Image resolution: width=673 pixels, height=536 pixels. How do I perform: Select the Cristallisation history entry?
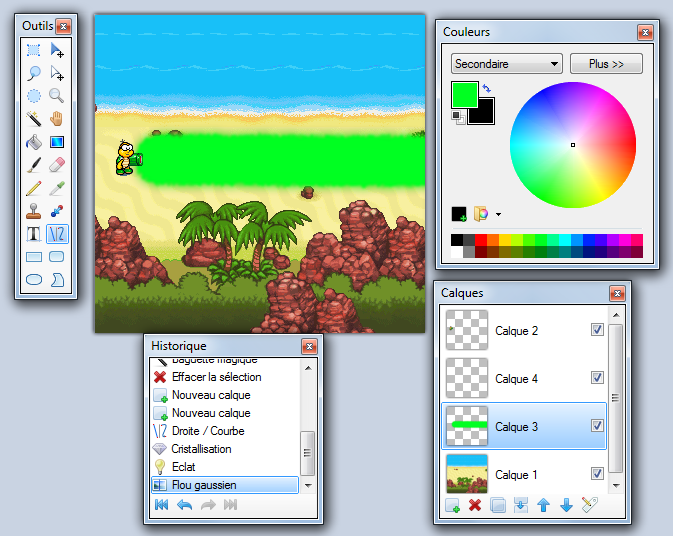201,449
